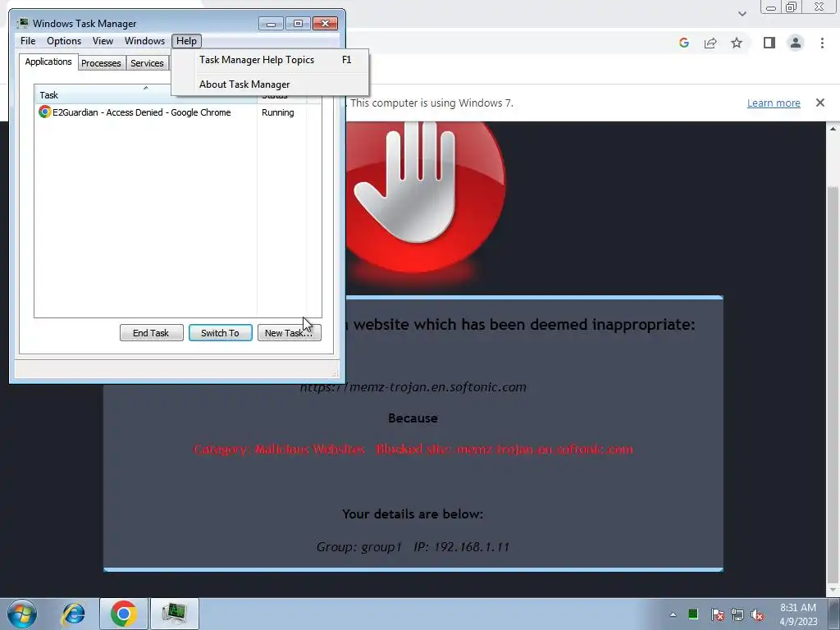840x630 pixels.
Task: Close the Windows Task Manager window
Action: [x=325, y=24]
